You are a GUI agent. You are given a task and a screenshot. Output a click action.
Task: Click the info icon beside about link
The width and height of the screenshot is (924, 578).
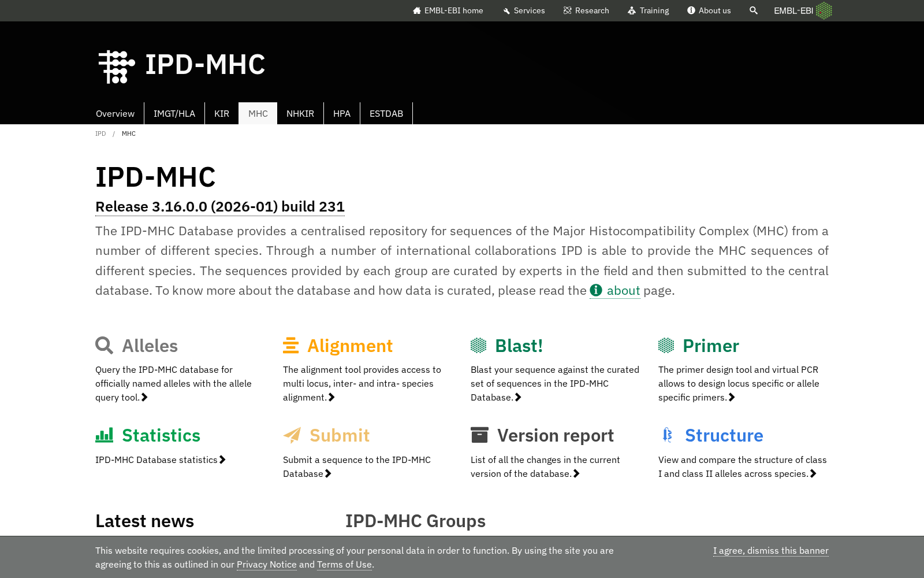pos(596,290)
